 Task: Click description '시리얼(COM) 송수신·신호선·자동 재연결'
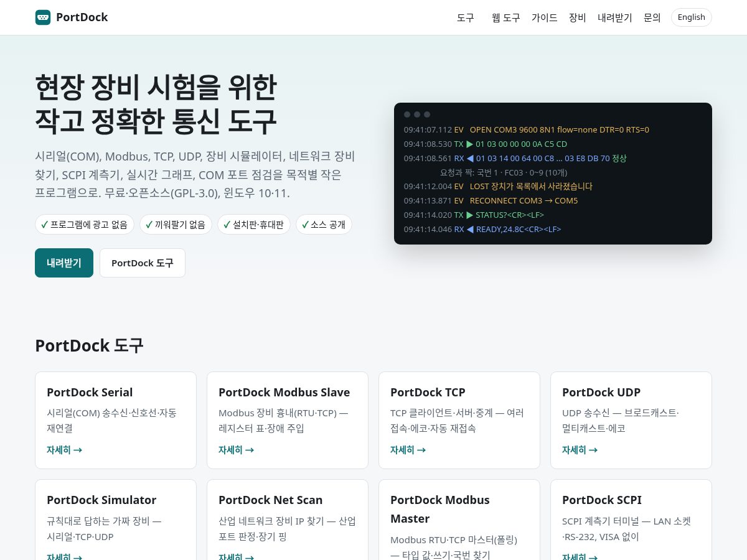[x=111, y=421]
